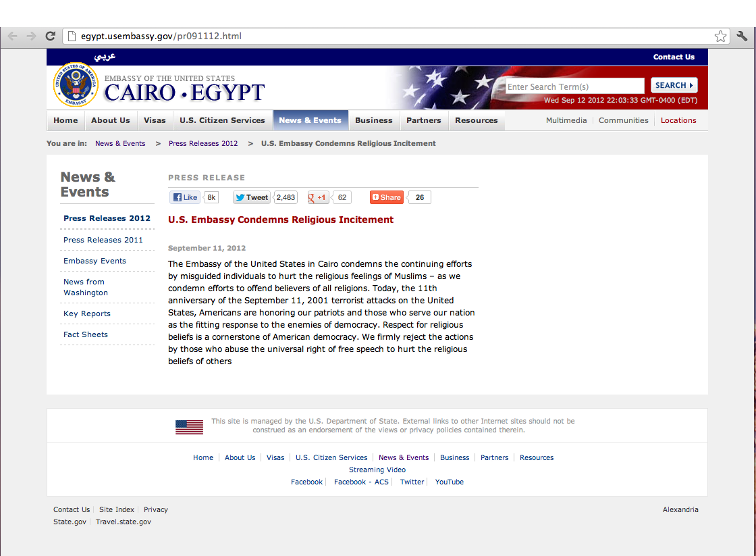756x556 pixels.
Task: Bookmark page with the star icon
Action: [721, 36]
